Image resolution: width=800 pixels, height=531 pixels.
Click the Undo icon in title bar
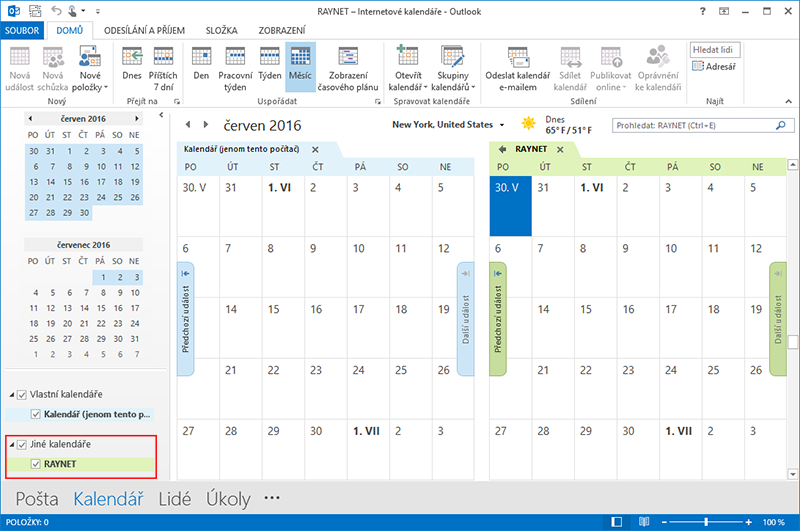(56, 10)
